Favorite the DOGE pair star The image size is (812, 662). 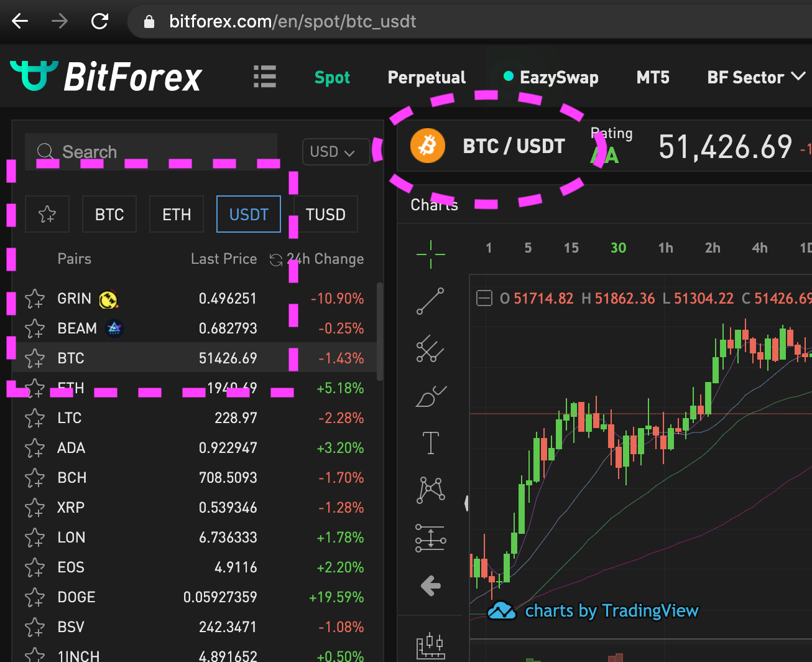coord(35,597)
